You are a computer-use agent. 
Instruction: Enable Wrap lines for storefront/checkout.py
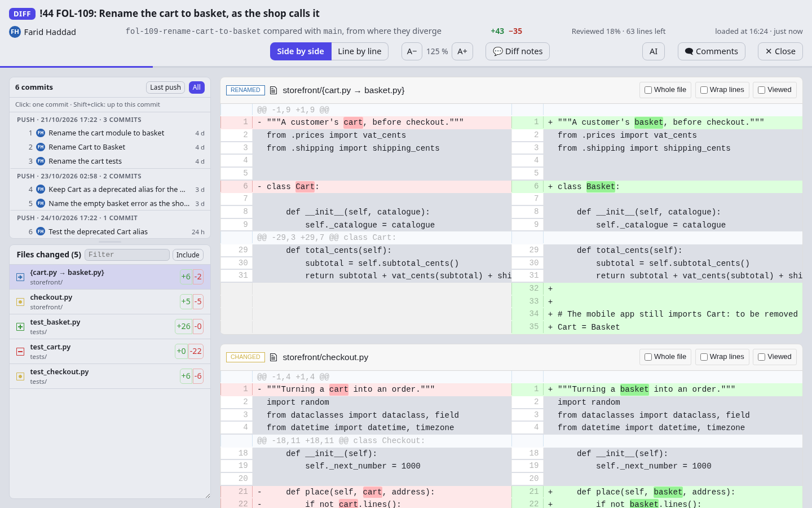click(x=704, y=357)
